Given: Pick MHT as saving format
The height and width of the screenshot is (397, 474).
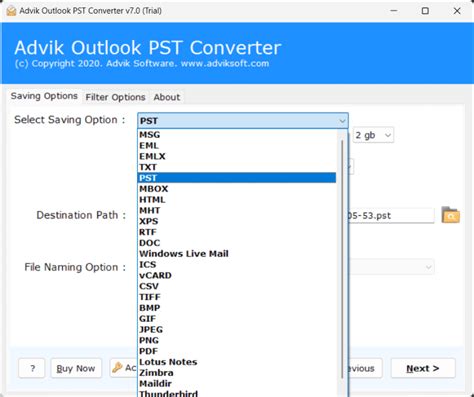Looking at the screenshot, I should [x=237, y=210].
